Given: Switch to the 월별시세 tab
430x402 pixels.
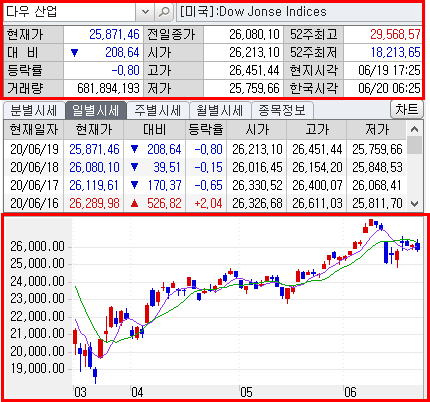Looking at the screenshot, I should pos(220,110).
